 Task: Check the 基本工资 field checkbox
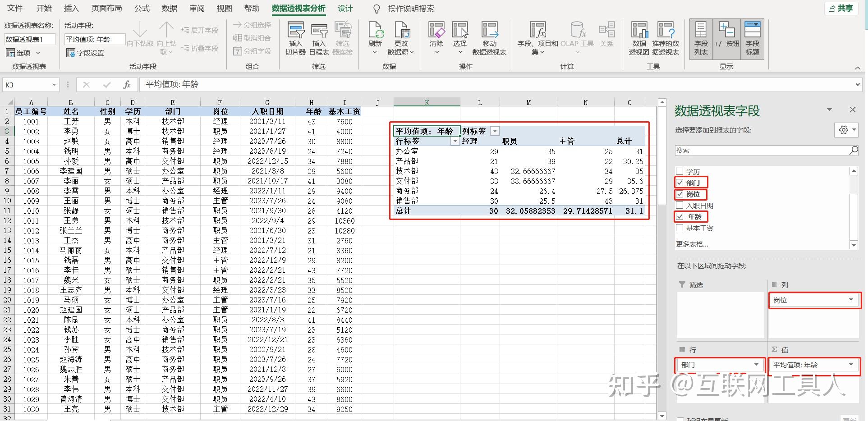tap(680, 228)
